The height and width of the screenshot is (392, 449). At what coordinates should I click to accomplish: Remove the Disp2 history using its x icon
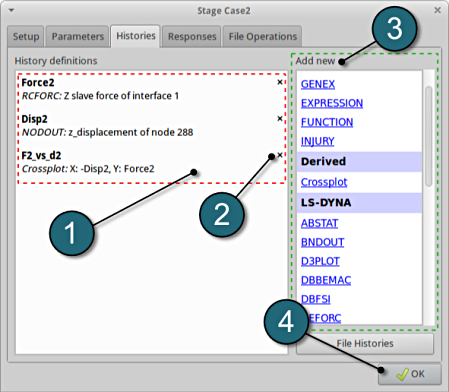tap(280, 119)
